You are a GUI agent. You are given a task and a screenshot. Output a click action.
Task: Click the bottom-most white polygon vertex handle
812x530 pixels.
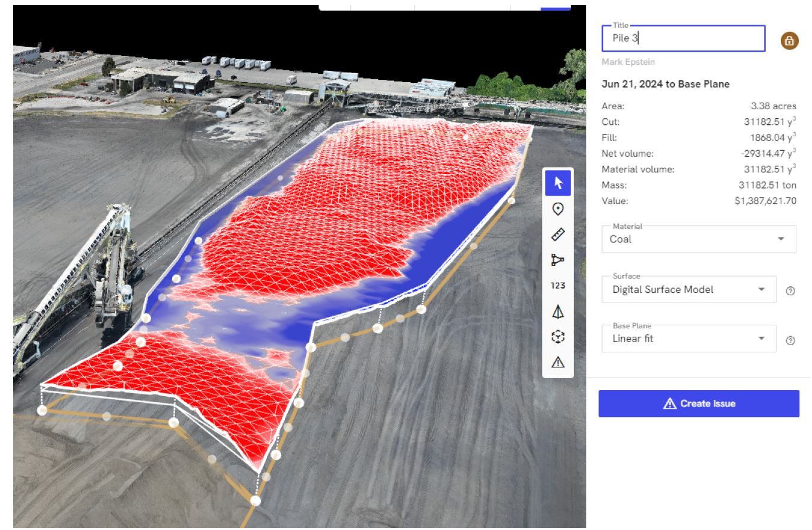coord(255,501)
